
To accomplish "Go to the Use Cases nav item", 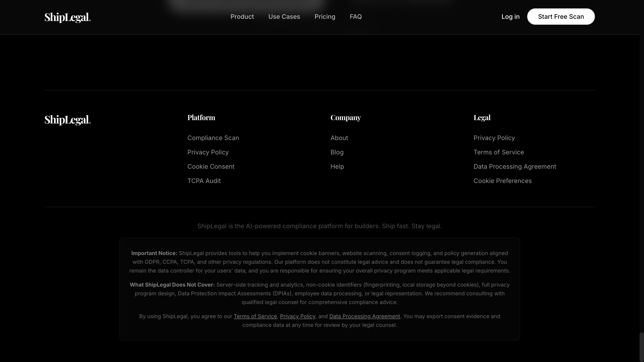I will coord(284,17).
